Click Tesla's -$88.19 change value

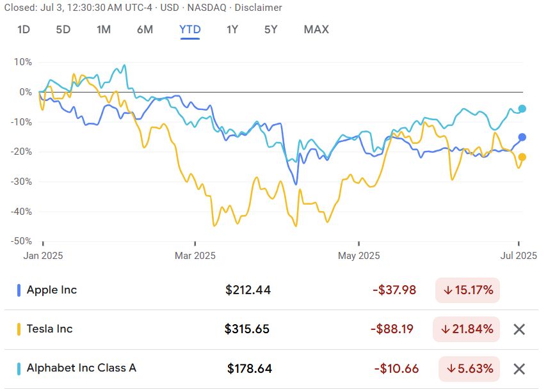tap(392, 329)
